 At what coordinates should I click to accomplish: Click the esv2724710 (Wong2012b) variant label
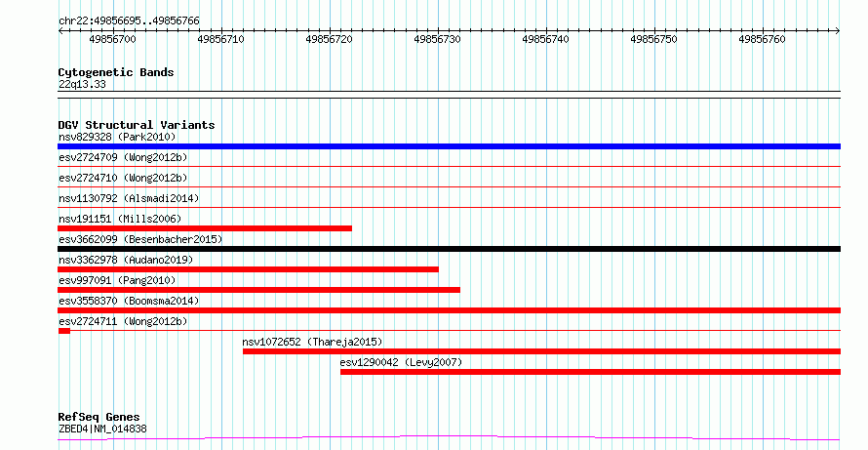(x=123, y=178)
